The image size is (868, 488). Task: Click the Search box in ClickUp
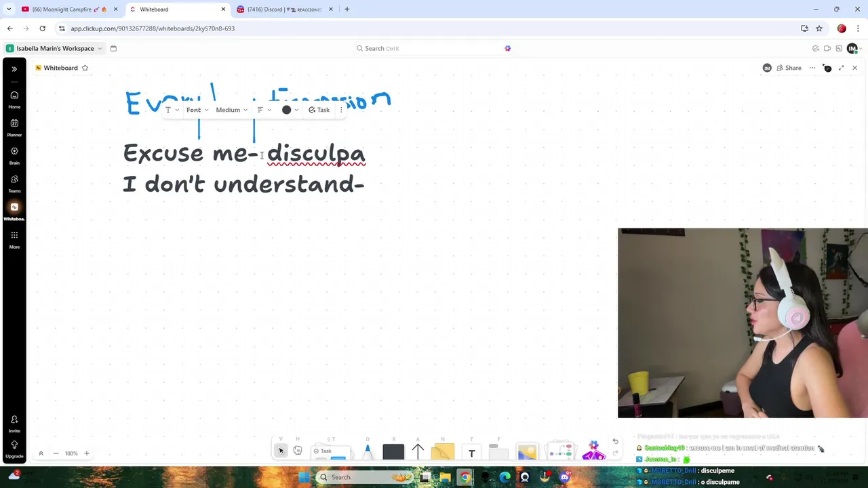coord(434,48)
